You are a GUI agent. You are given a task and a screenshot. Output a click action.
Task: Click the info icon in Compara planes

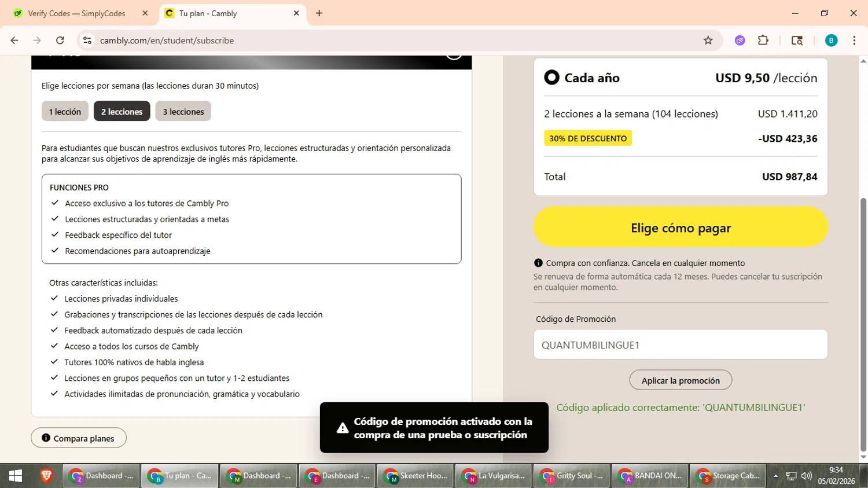(x=46, y=438)
